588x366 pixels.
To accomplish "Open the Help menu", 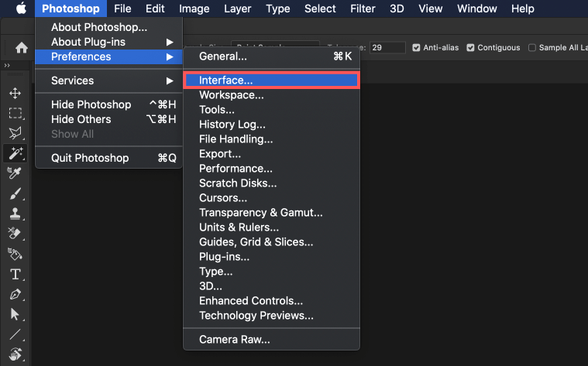I will (x=523, y=9).
